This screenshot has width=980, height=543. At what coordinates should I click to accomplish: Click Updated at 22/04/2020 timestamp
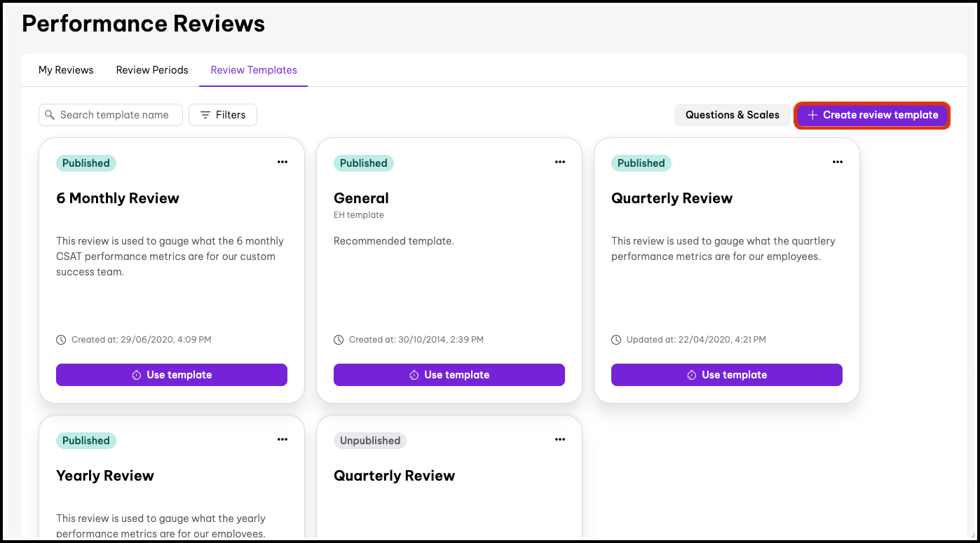[696, 340]
